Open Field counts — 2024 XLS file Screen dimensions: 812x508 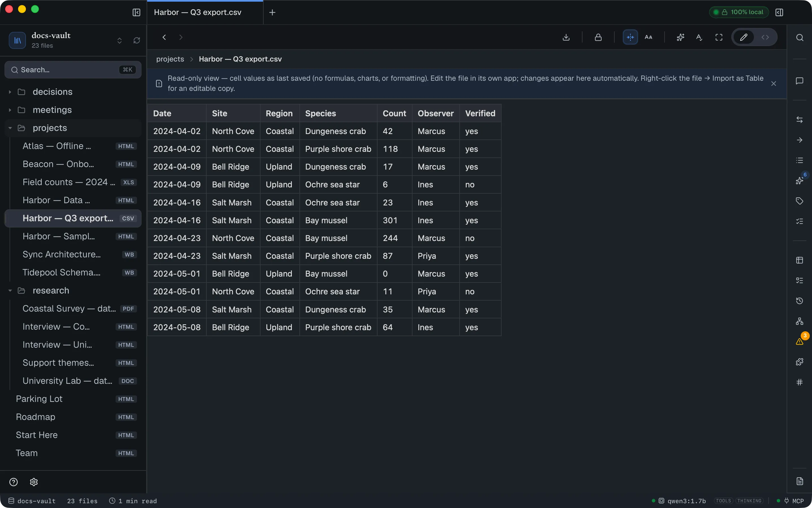73,182
